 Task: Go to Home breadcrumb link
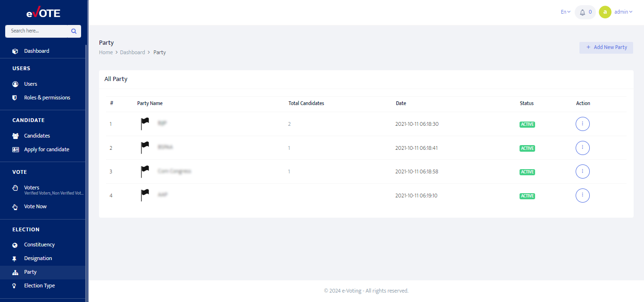[106, 52]
